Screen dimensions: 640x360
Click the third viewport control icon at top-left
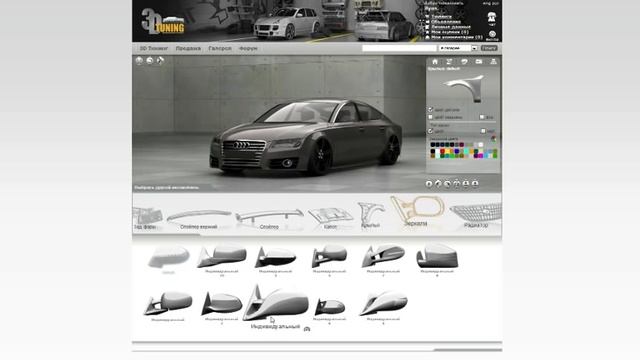(160, 60)
